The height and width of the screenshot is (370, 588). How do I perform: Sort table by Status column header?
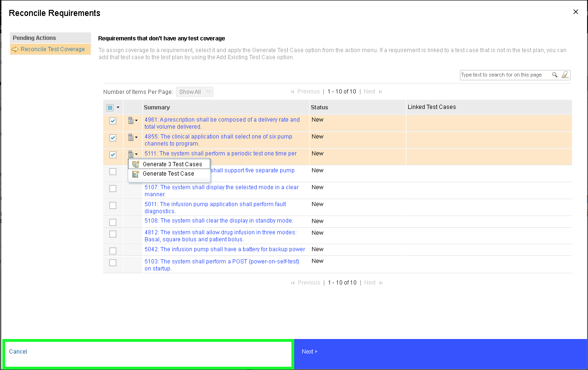(320, 108)
